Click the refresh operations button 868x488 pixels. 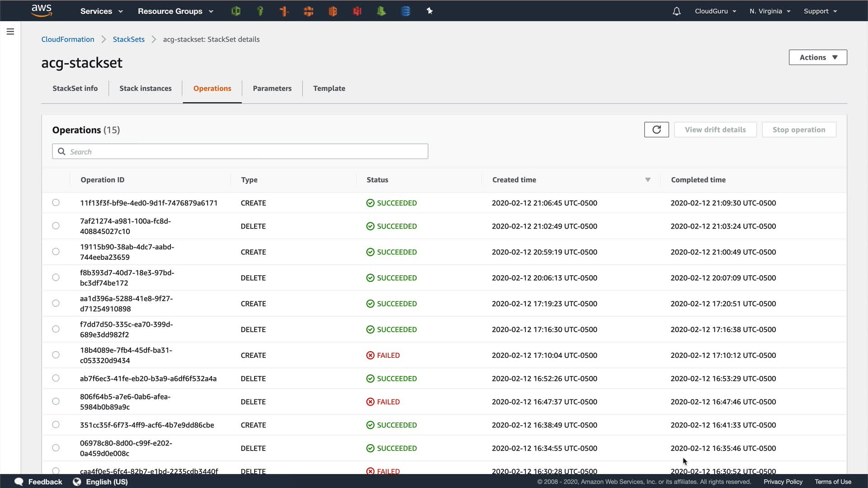click(656, 130)
